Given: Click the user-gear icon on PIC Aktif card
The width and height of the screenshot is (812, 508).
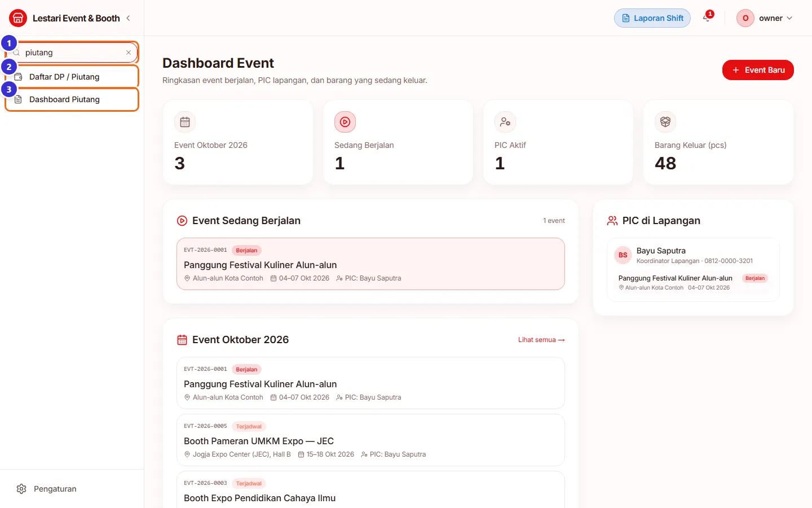Looking at the screenshot, I should (505, 122).
